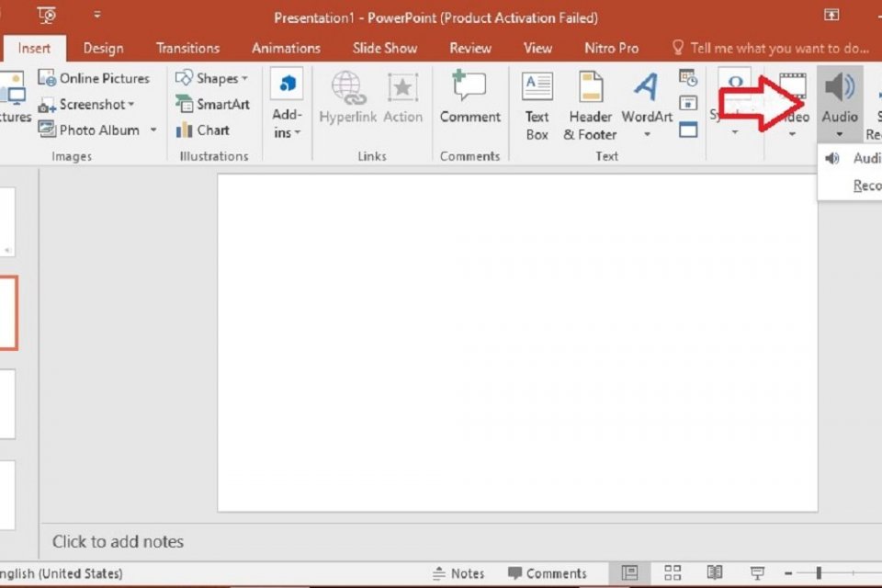This screenshot has height=588, width=882.
Task: Switch to Slide Sorter view
Action: tap(673, 572)
